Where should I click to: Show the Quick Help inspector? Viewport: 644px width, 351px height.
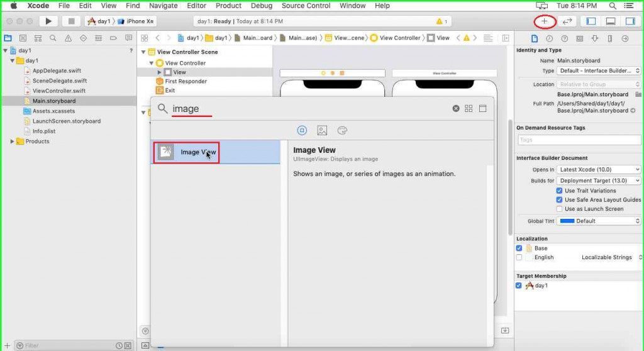click(x=565, y=38)
